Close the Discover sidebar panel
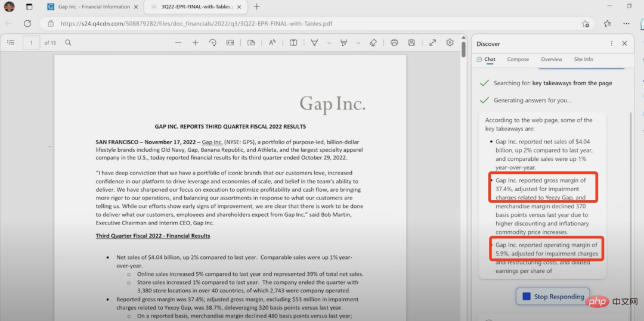 click(x=624, y=43)
